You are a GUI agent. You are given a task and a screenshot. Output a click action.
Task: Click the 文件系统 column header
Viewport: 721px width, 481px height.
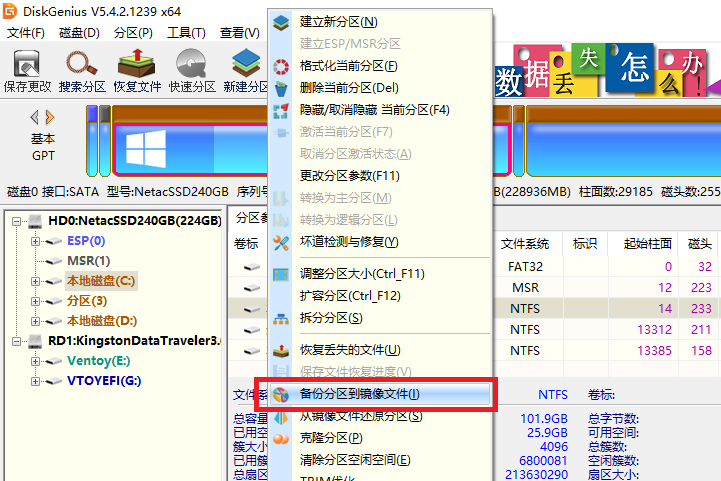[x=525, y=244]
